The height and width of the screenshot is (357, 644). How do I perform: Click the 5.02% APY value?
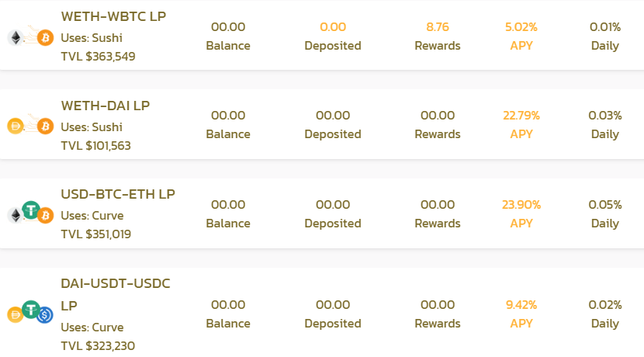[521, 27]
